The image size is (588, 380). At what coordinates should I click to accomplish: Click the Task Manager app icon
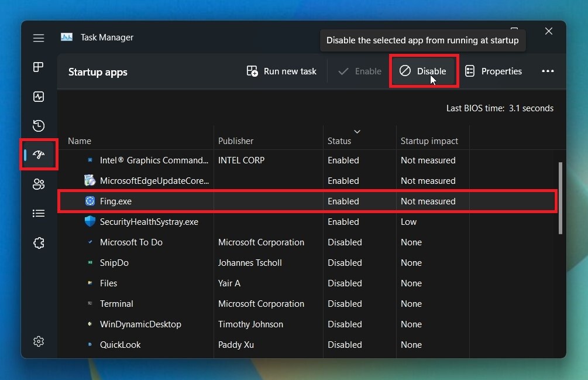(x=67, y=37)
